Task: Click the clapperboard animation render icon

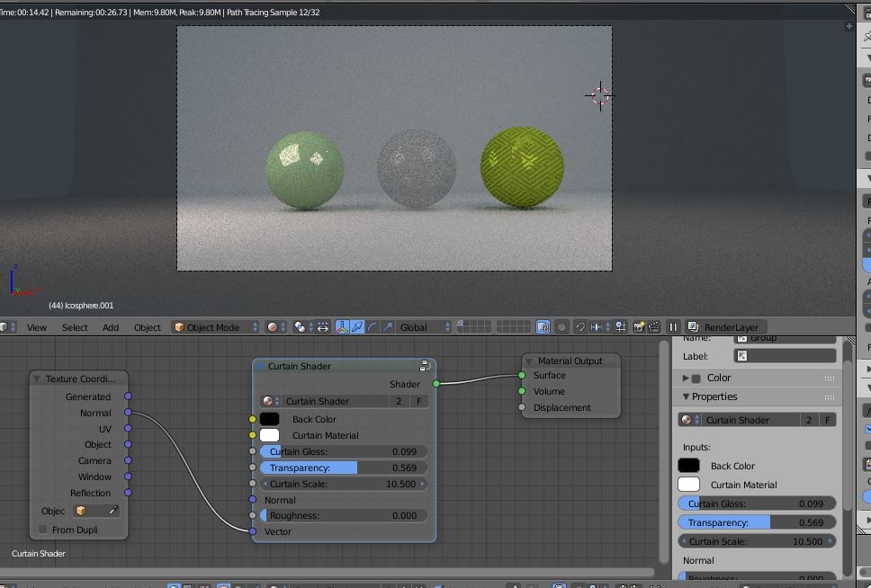Action: [654, 327]
